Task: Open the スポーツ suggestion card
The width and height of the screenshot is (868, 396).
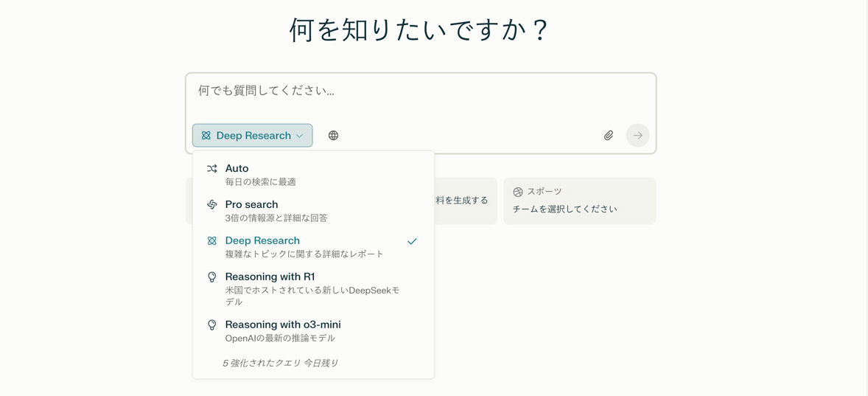Action: [x=580, y=201]
